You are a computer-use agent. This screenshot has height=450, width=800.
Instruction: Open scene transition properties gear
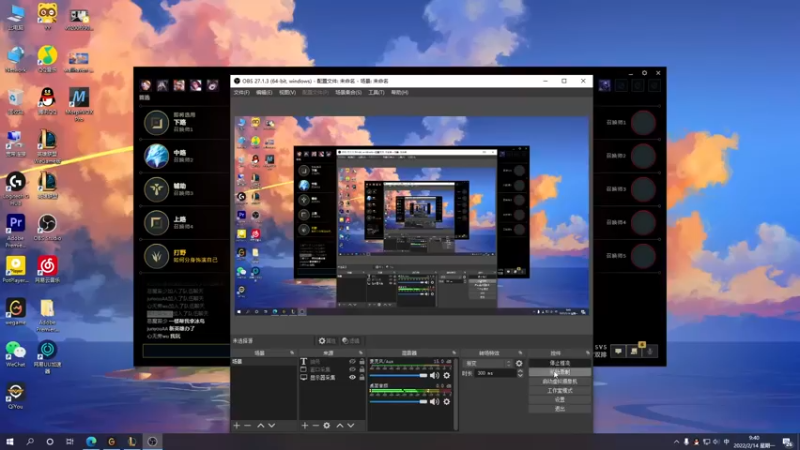[x=519, y=363]
